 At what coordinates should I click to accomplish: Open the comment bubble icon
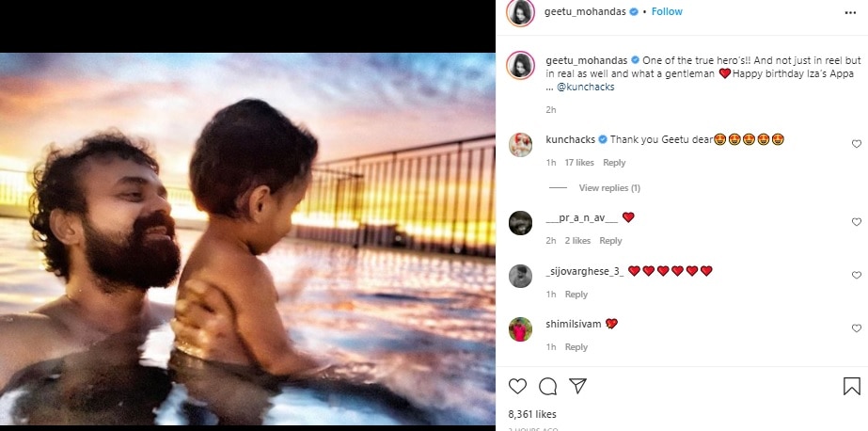(x=547, y=386)
